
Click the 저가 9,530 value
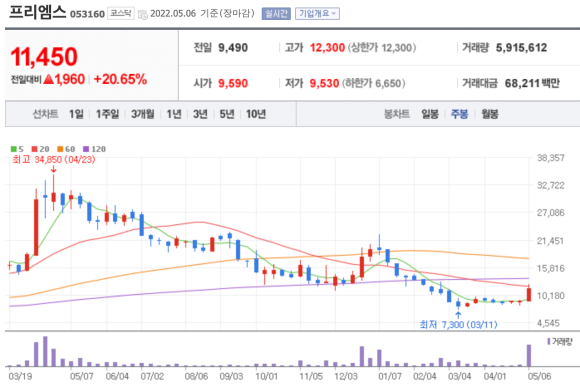pos(324,83)
